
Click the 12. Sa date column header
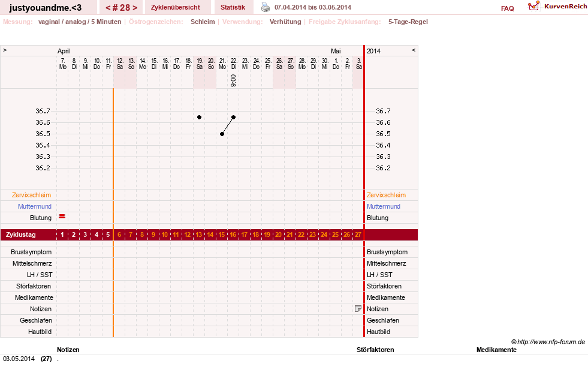click(120, 64)
